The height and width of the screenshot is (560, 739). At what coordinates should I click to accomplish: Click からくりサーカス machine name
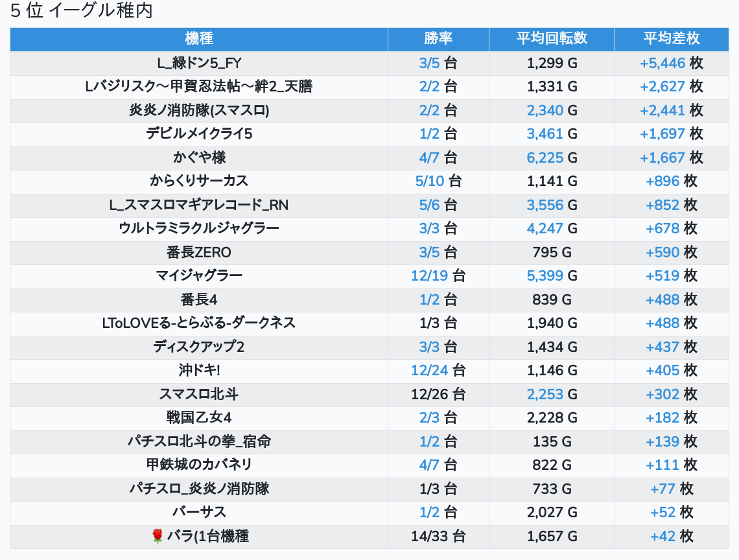click(x=199, y=181)
